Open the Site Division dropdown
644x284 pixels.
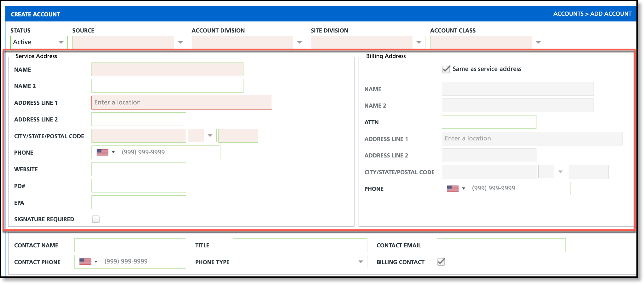pyautogui.click(x=368, y=42)
